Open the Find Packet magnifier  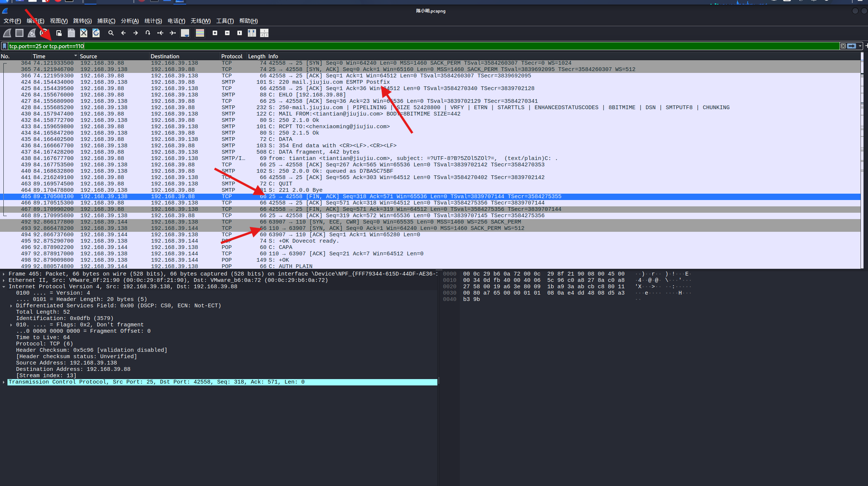point(111,33)
